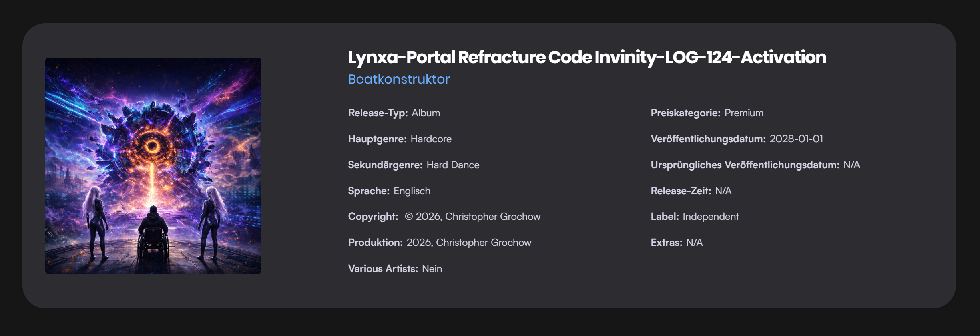980x336 pixels.
Task: Click the Sprache field label
Action: pyautogui.click(x=369, y=191)
